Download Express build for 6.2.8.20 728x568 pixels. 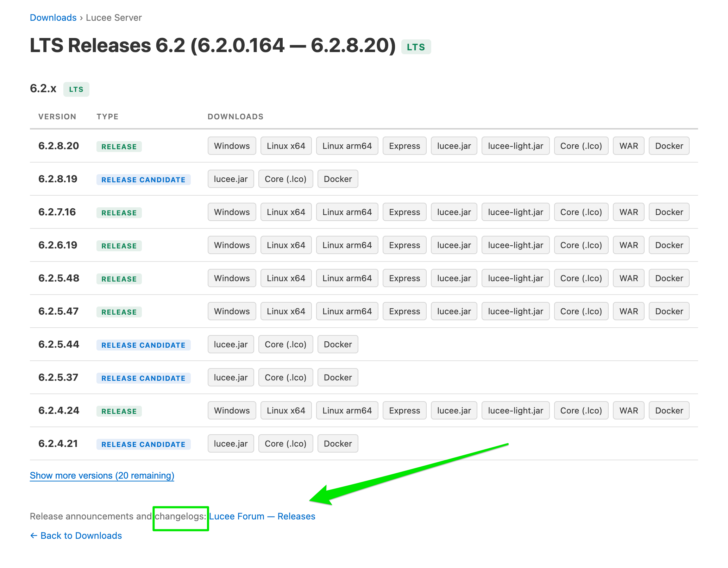(x=404, y=146)
